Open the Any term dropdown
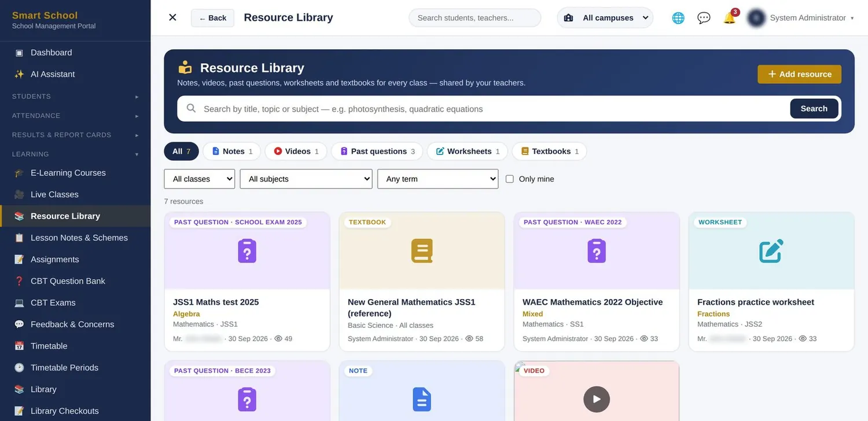This screenshot has width=868, height=421. (x=438, y=179)
